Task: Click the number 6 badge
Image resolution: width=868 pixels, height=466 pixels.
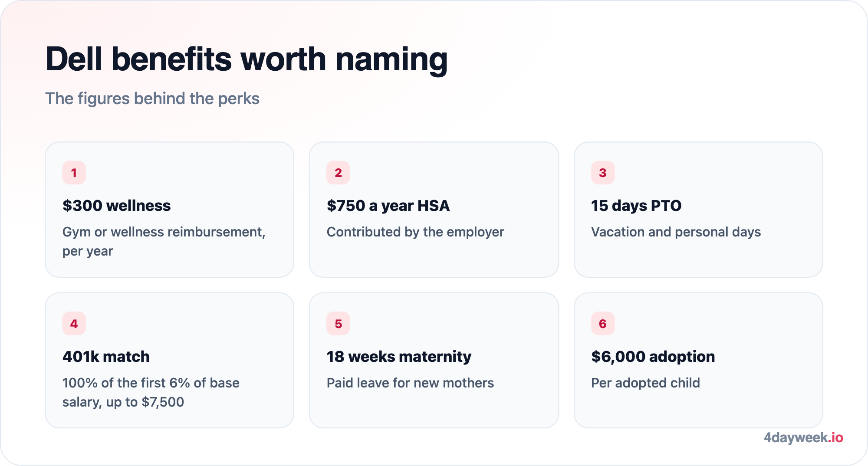Action: pyautogui.click(x=603, y=324)
